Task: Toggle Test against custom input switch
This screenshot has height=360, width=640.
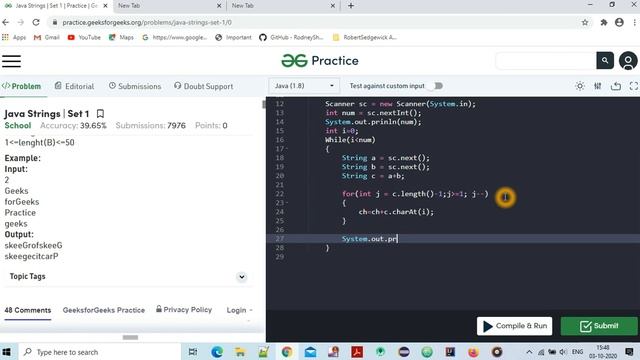Action: point(437,86)
